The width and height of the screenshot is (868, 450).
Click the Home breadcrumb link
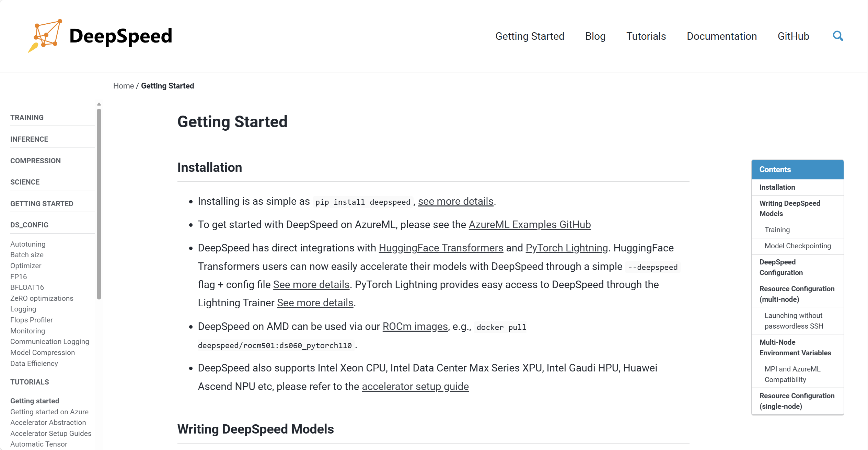(x=123, y=86)
